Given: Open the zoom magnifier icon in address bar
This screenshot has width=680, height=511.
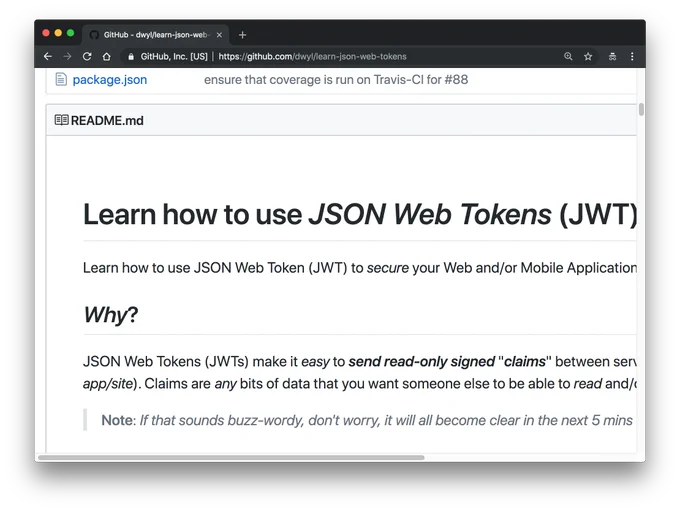Looking at the screenshot, I should [x=568, y=56].
